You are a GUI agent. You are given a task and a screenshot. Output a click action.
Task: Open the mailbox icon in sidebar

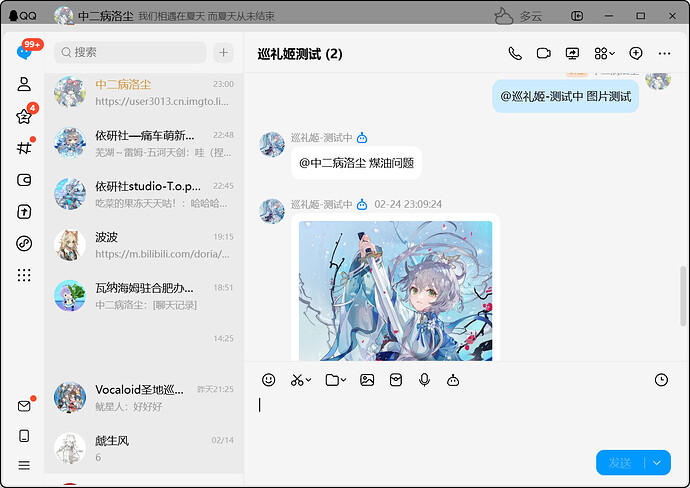[x=24, y=406]
